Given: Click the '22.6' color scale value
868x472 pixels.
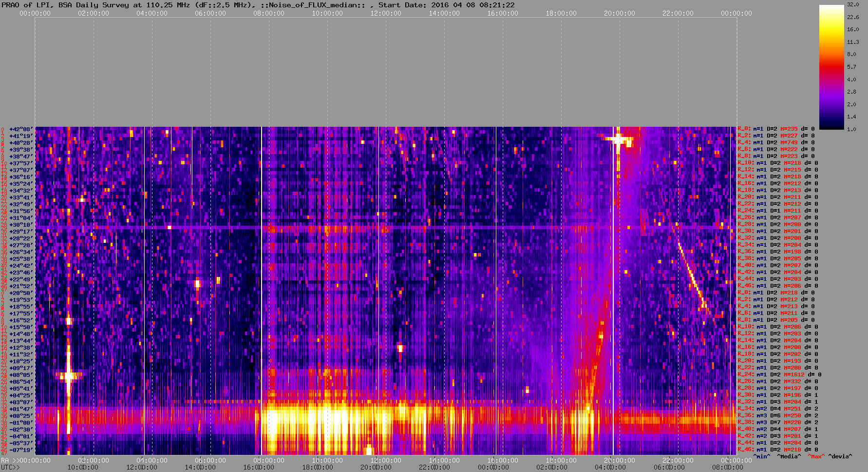Looking at the screenshot, I should click(853, 17).
